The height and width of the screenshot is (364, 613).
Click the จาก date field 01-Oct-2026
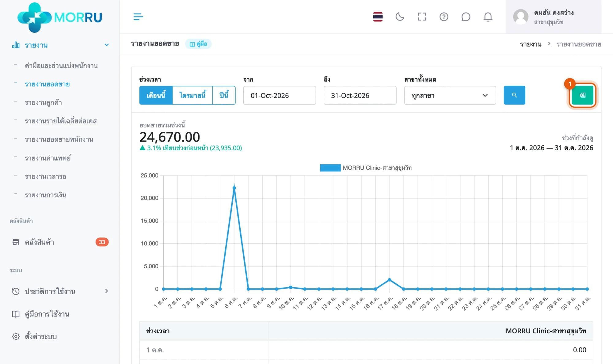pos(280,95)
